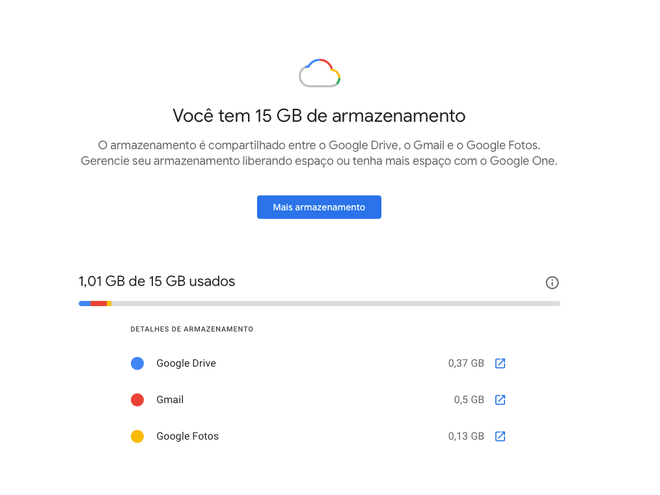Open Google Drive external link icon
The image size is (660, 495).
coord(500,363)
